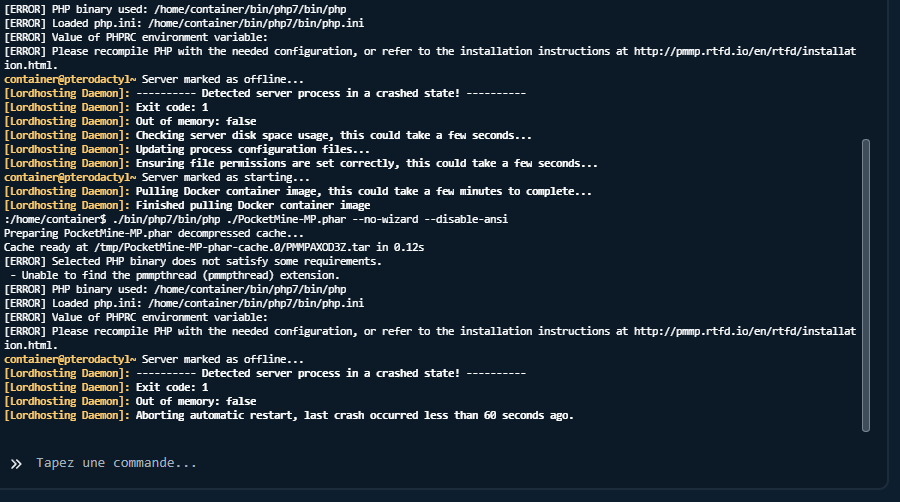Image resolution: width=900 pixels, height=502 pixels.
Task: Click the PocketMine-MP.phar --no-wizard startup command line
Action: pyautogui.click(x=256, y=219)
